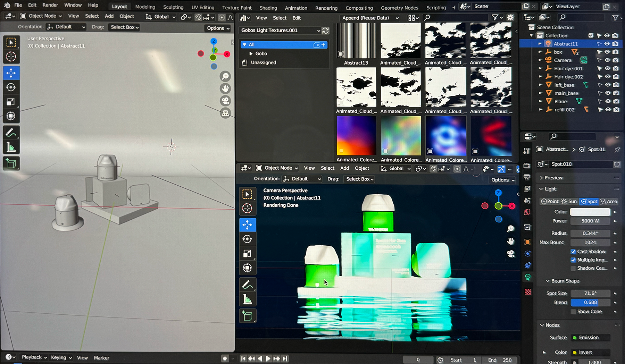
Task: Select the Annotate tool in camera viewport
Action: 247,285
